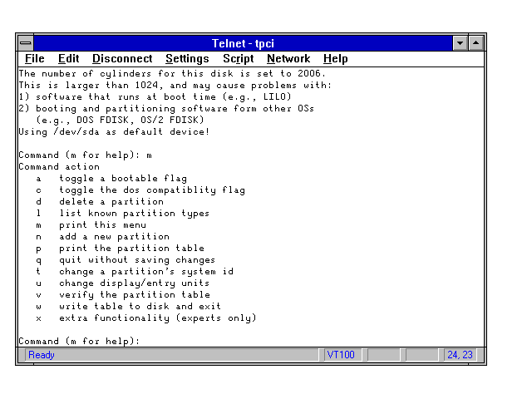Click the 'Using /dev/sda as default device!' line
Screen dimensions: 532x399
(114, 132)
